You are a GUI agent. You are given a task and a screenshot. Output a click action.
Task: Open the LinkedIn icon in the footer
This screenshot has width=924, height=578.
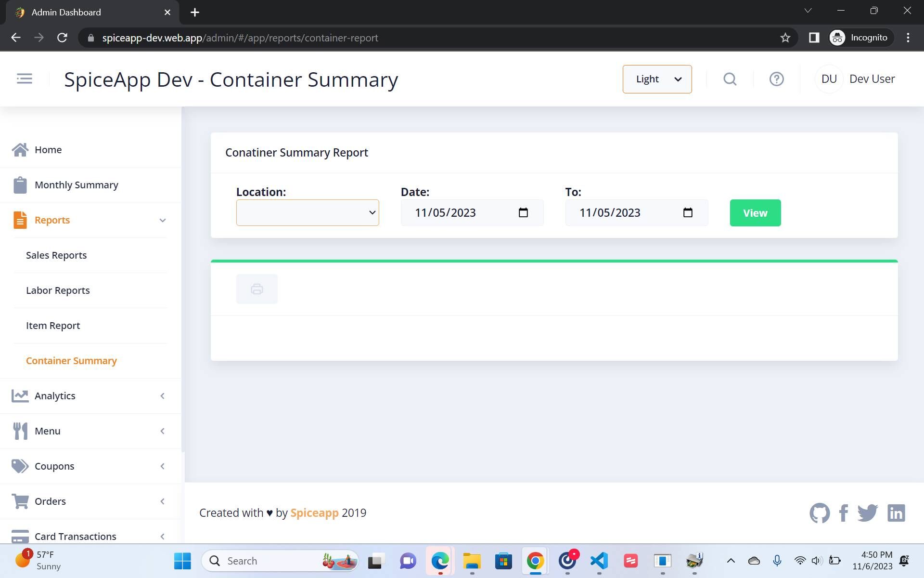896,513
